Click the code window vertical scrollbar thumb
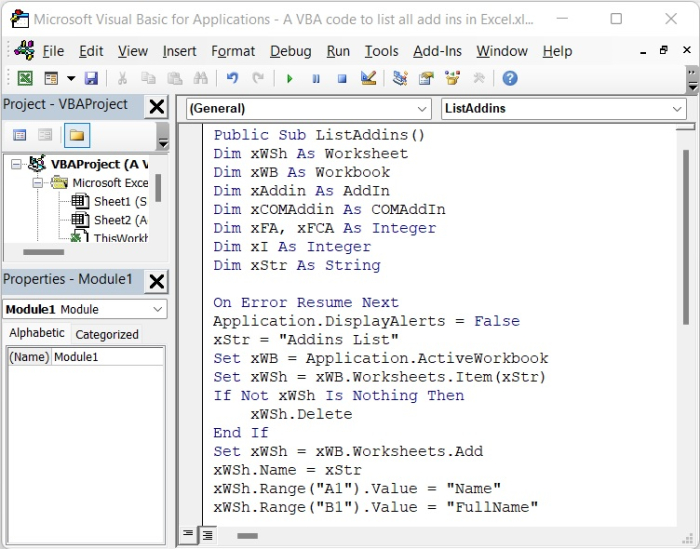Screen dimensions: 700x549 (x=686, y=237)
